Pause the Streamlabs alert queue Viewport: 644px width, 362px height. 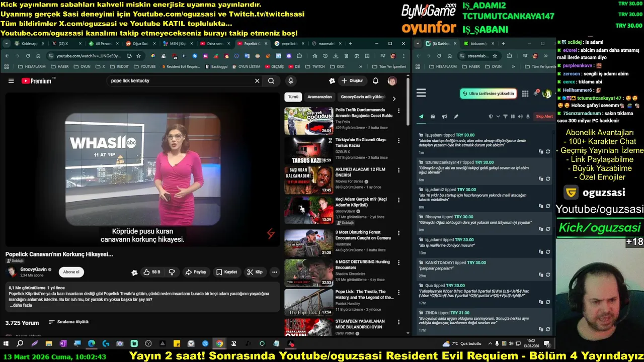[x=513, y=117]
